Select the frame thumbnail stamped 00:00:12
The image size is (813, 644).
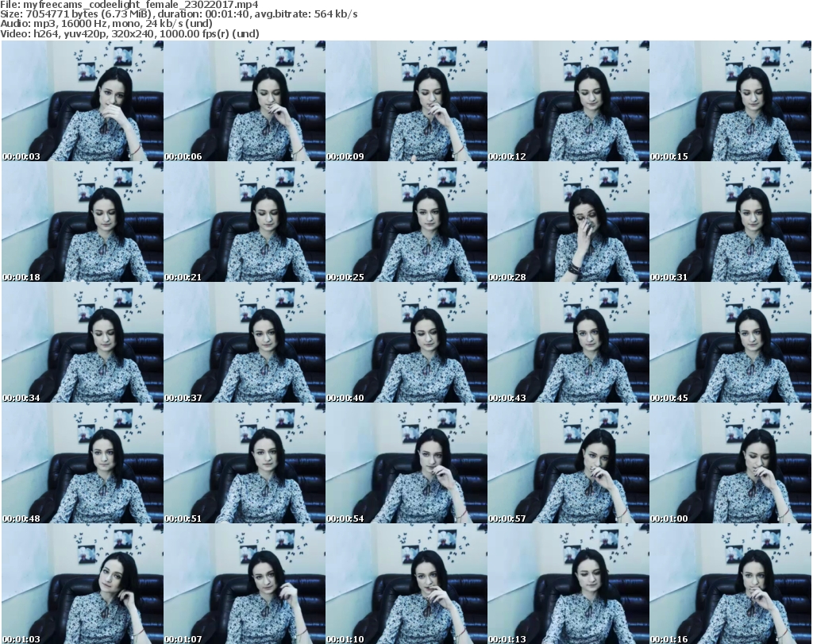coord(568,101)
